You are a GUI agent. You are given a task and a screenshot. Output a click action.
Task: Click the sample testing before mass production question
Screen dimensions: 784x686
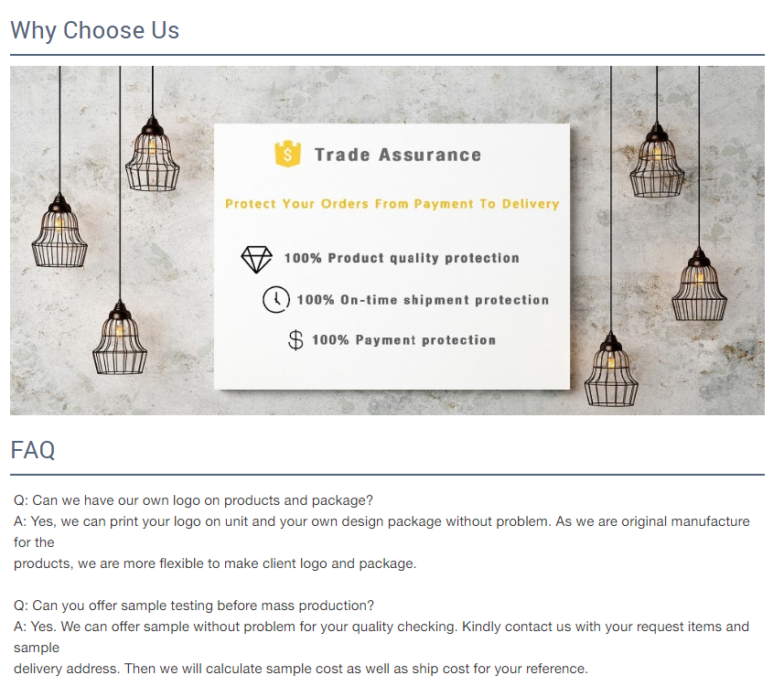[x=194, y=606]
